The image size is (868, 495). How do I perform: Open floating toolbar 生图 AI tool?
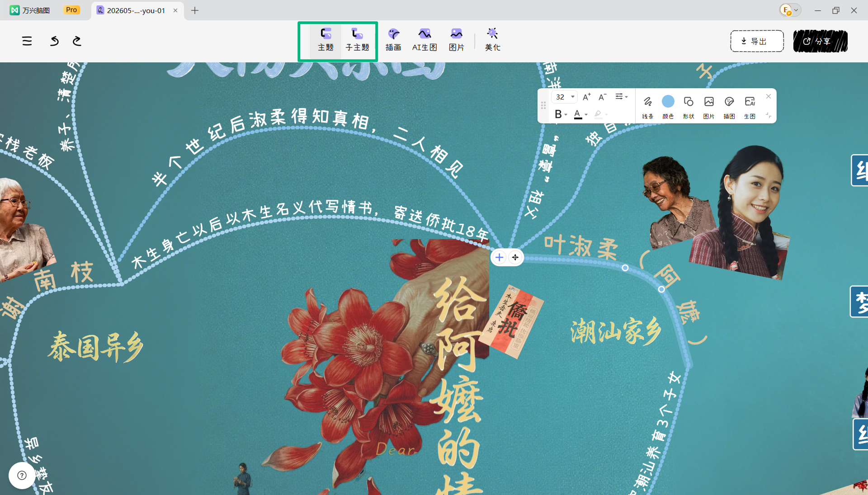click(x=750, y=107)
